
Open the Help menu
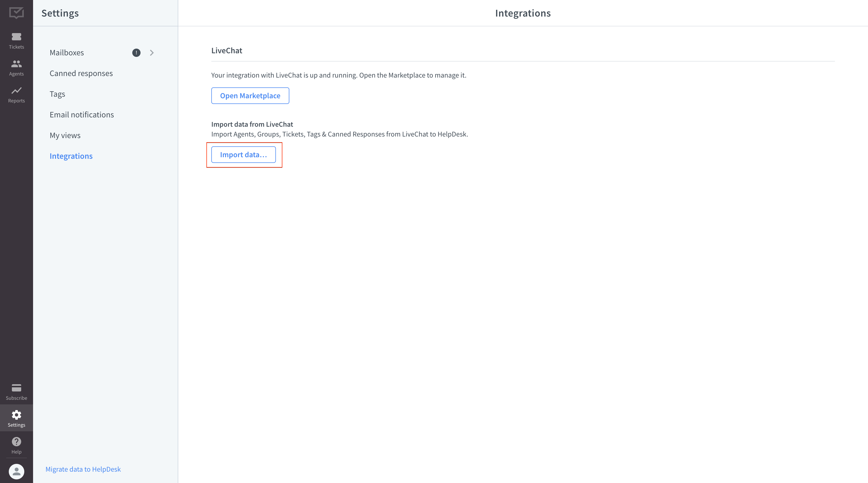17,445
